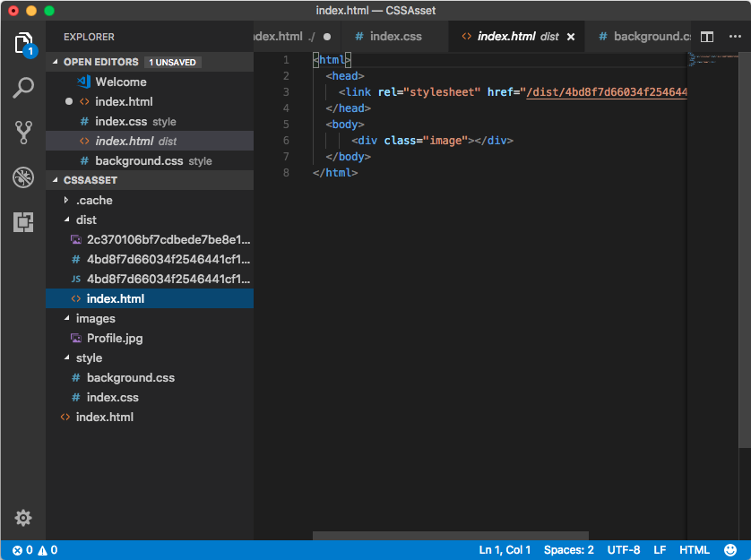
Task: Switch to the background.css tab
Action: [638, 37]
